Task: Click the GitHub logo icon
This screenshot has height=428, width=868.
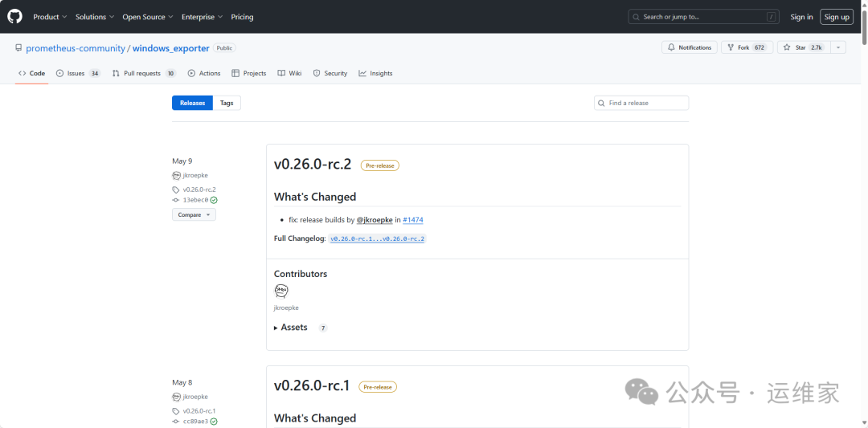Action: click(x=15, y=16)
